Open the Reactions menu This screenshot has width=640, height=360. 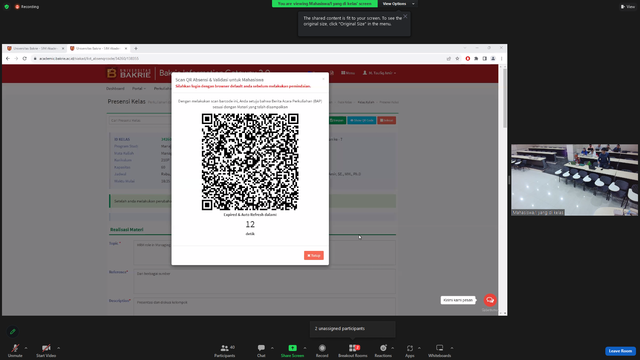(383, 350)
